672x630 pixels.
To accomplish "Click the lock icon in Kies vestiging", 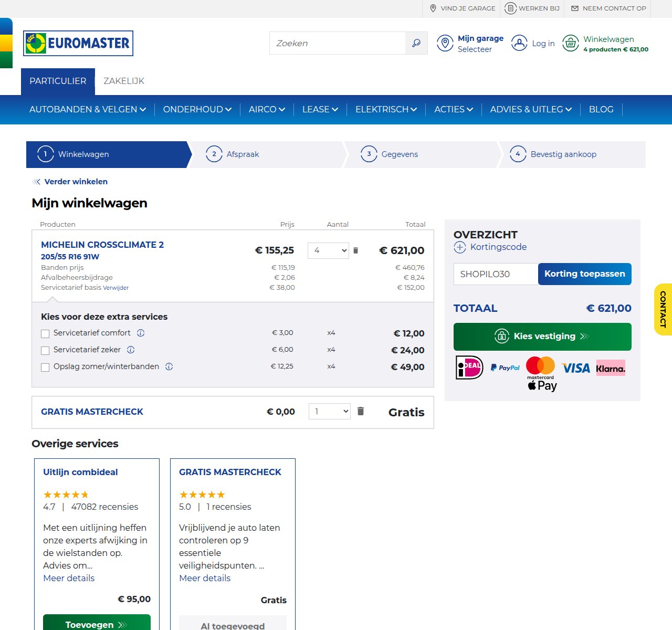I will [502, 336].
